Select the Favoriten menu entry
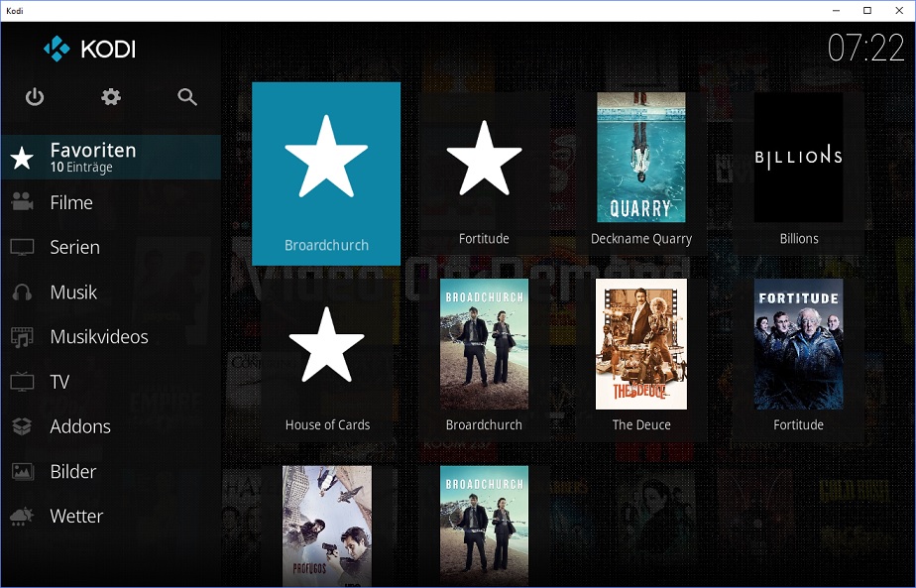The image size is (916, 588). 111,158
